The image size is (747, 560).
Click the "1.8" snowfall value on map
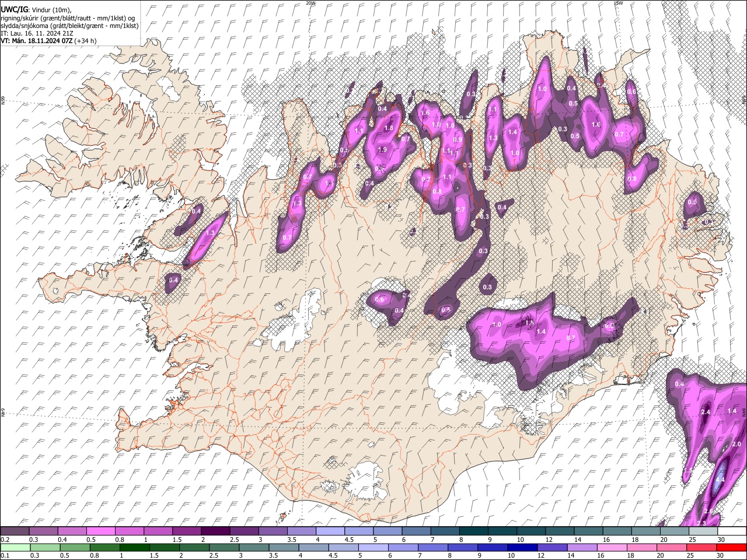point(389,128)
